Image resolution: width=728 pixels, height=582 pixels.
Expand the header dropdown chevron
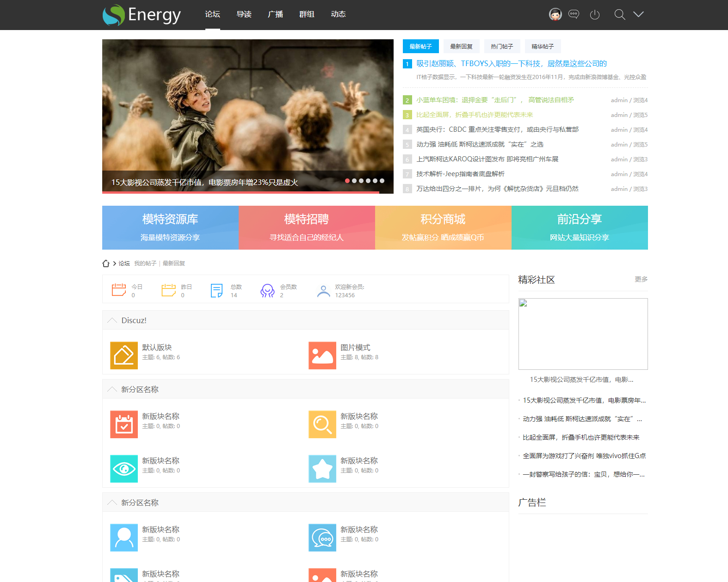638,14
